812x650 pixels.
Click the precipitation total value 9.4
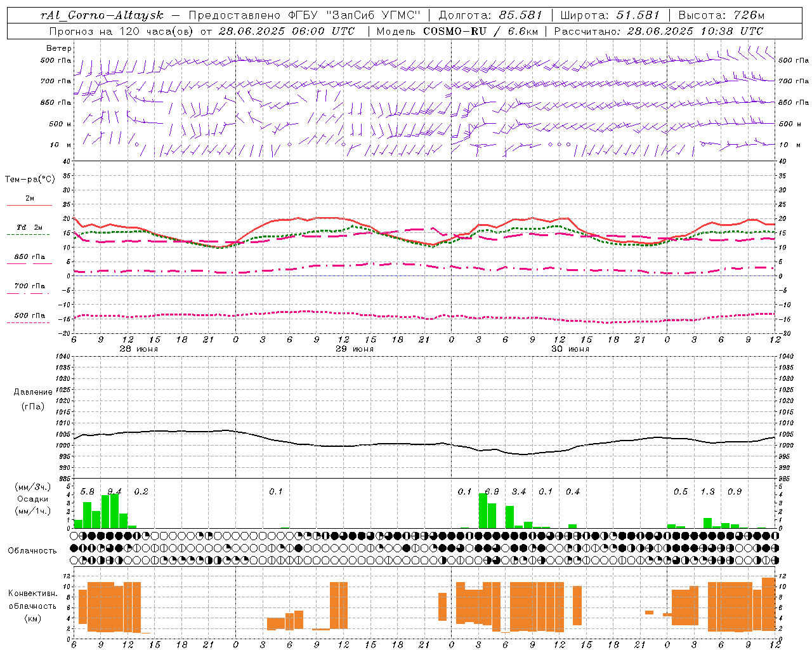(114, 492)
